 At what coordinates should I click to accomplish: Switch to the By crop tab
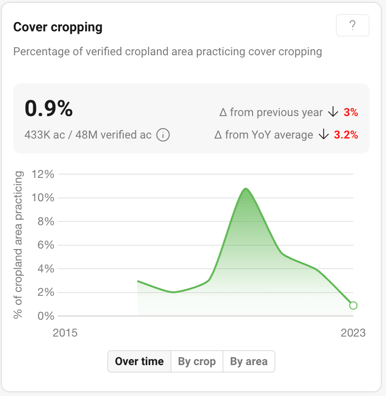coord(197,361)
